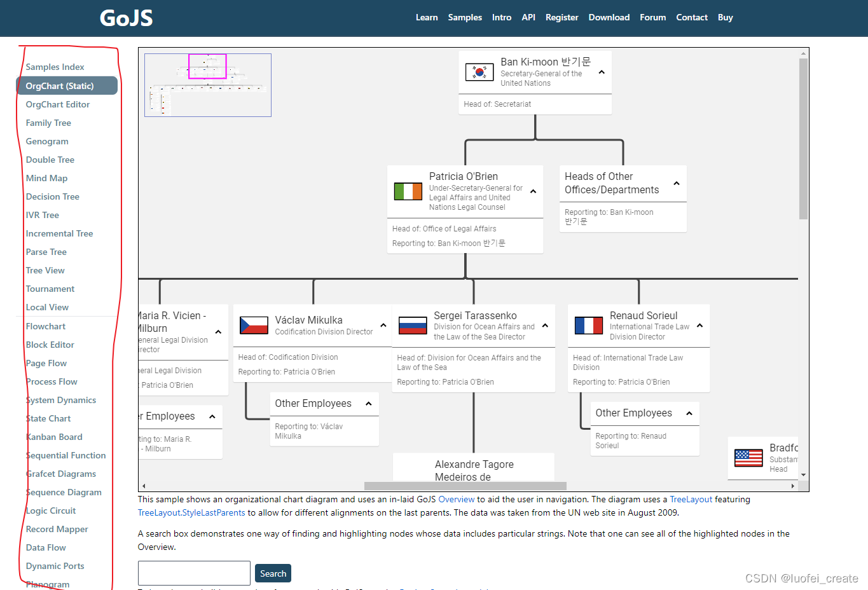Open Local View sample
868x590 pixels.
pos(47,307)
